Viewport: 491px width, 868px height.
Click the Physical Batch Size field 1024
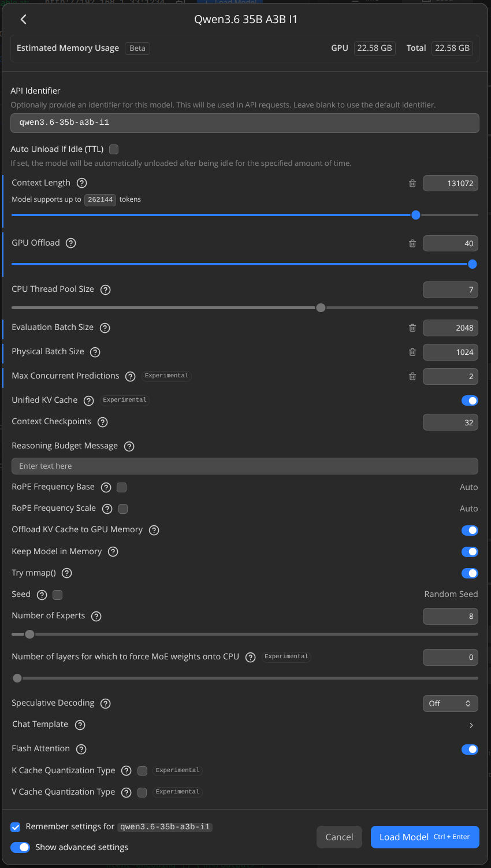pyautogui.click(x=450, y=352)
